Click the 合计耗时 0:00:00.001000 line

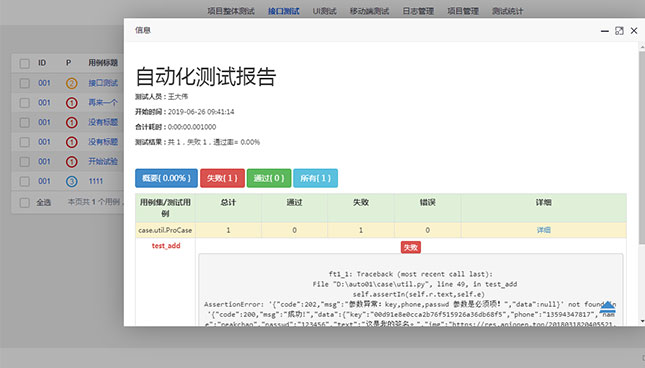point(176,127)
